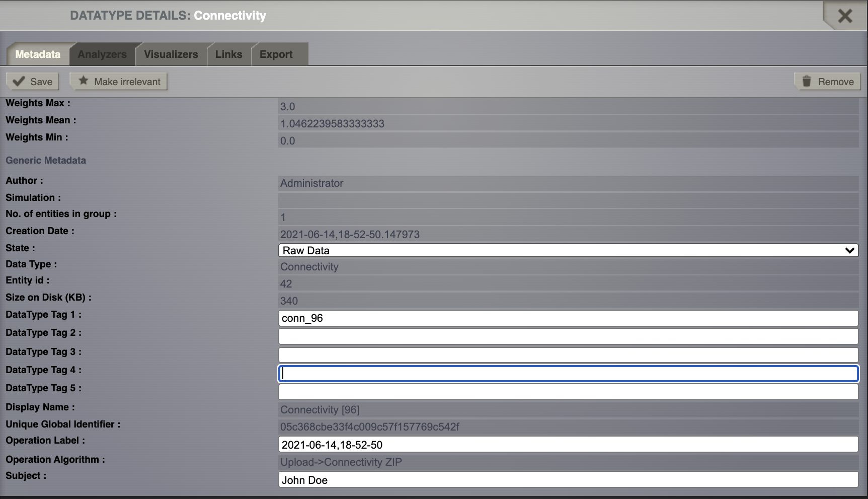Focus the DataType Tag 2 input field
The width and height of the screenshot is (868, 499).
(x=569, y=336)
